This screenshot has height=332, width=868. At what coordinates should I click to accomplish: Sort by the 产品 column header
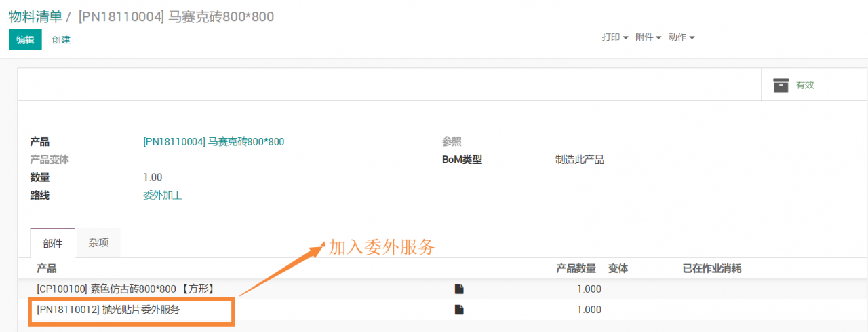pyautogui.click(x=47, y=269)
